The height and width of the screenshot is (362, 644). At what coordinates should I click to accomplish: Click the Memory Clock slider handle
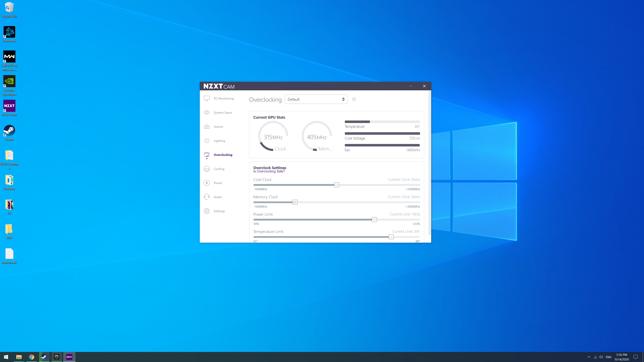[x=295, y=202]
